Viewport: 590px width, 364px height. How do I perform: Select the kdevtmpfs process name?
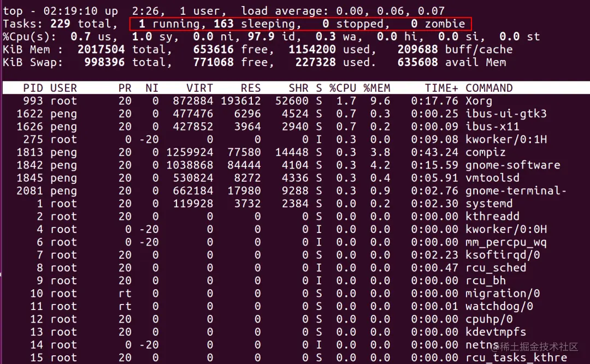(495, 332)
